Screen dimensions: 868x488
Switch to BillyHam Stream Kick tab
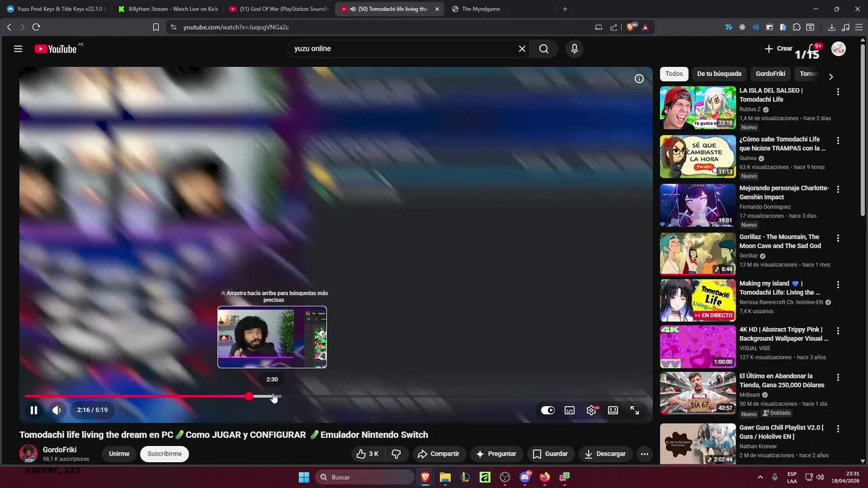[168, 9]
